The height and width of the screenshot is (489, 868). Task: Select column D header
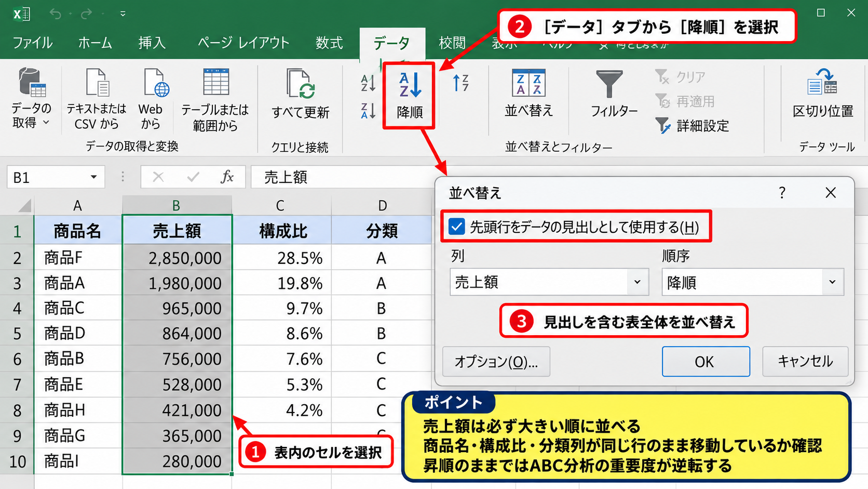tap(382, 206)
